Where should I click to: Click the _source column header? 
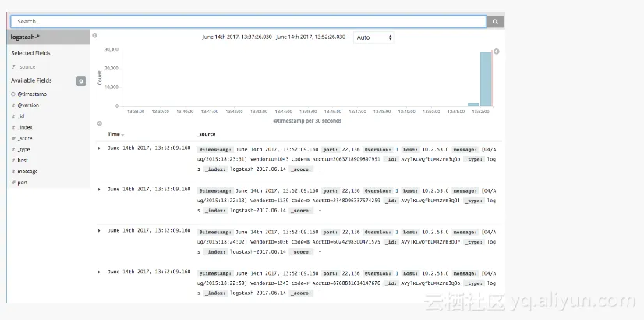pos(207,134)
